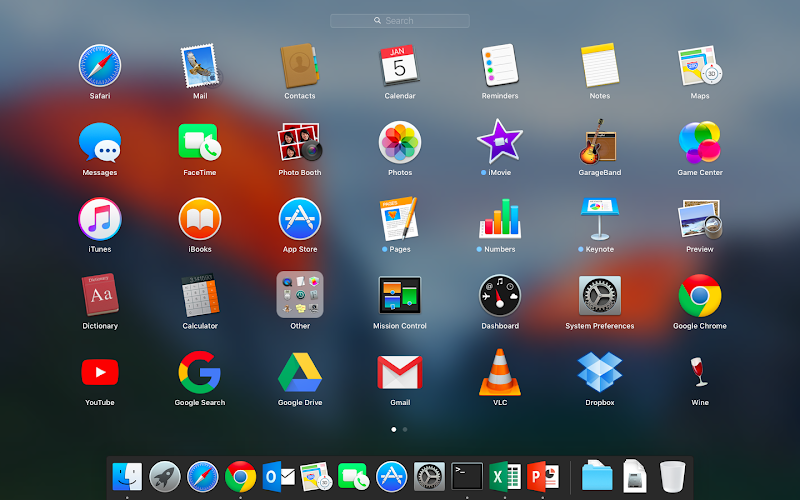Launch Pages

point(399,219)
